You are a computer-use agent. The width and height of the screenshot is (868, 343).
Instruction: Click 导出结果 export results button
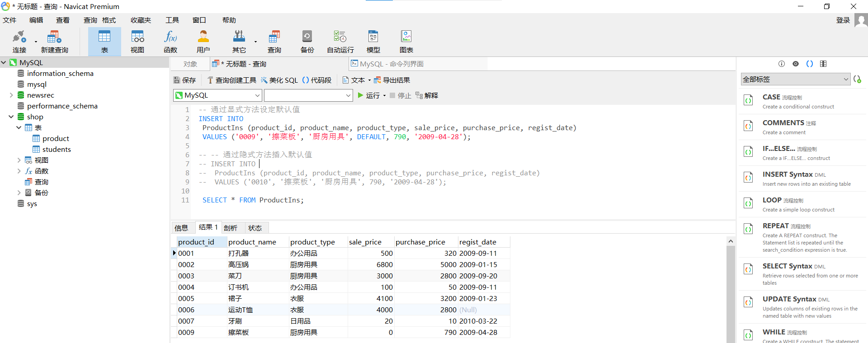tap(392, 80)
